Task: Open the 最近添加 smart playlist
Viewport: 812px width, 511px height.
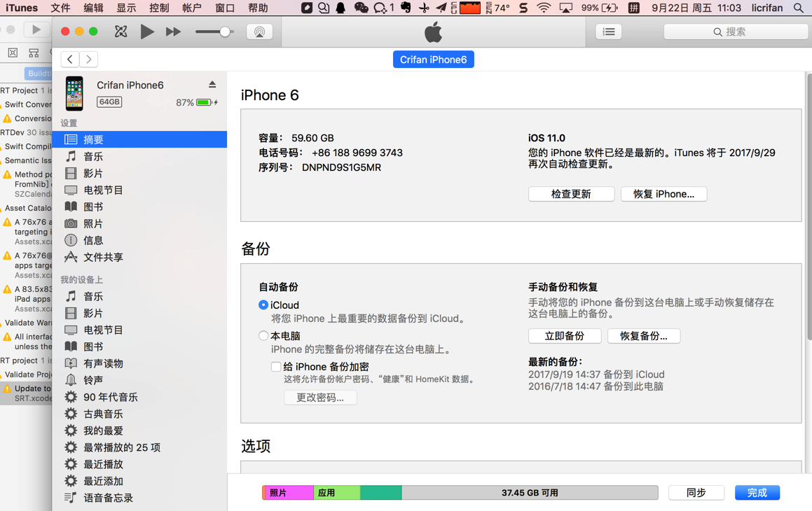Action: [139, 481]
